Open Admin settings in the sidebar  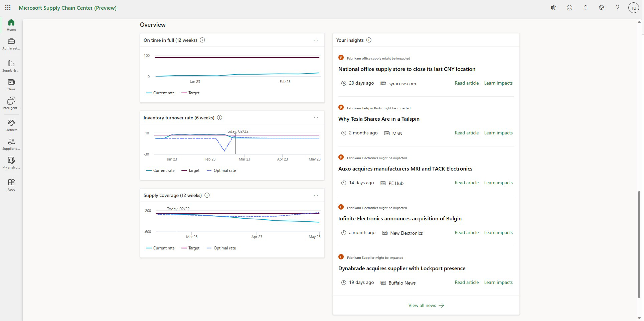tap(11, 44)
